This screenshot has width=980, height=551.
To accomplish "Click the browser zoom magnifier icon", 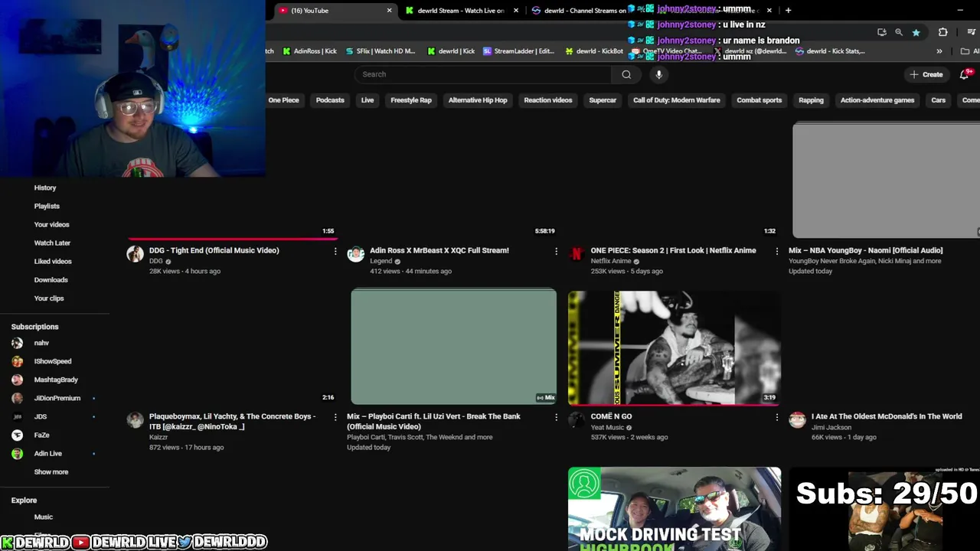I will pos(899,32).
